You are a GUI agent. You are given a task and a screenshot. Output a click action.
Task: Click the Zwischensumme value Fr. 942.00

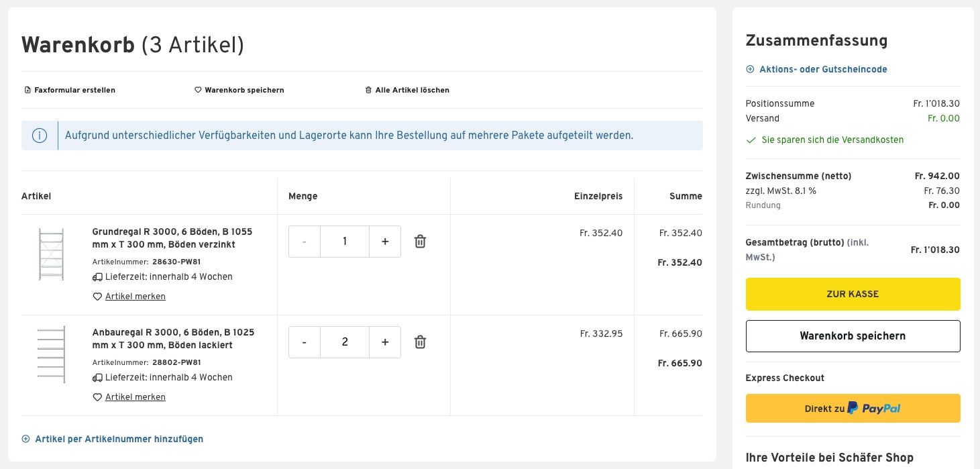click(x=937, y=176)
